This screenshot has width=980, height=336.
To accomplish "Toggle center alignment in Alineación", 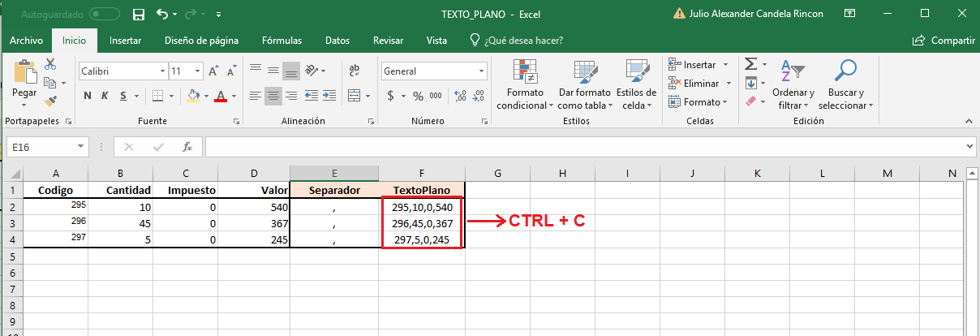I will [273, 96].
